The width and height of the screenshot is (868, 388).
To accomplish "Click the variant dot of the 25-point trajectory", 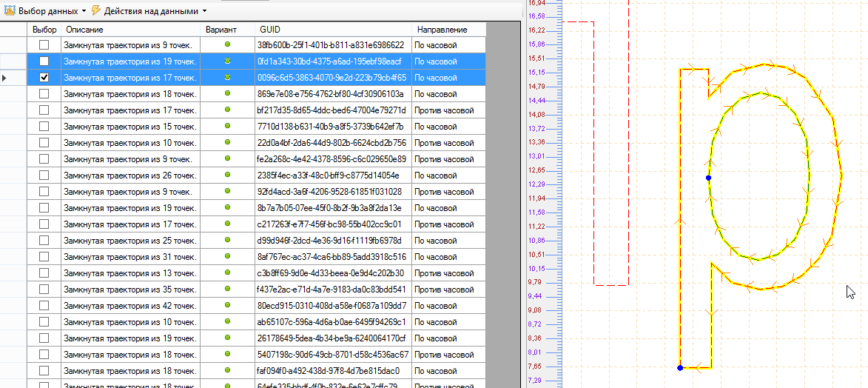I will point(227,240).
